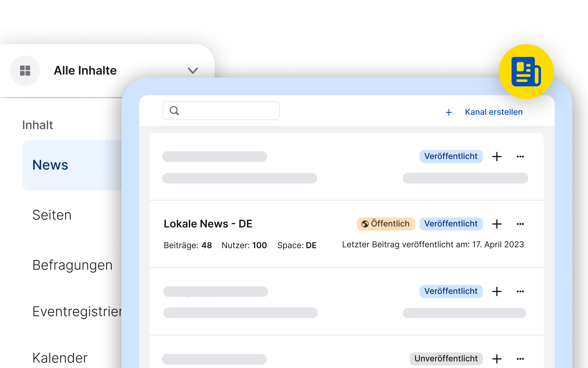Click plus icon in first channel row
This screenshot has height=368, width=588.
click(497, 156)
